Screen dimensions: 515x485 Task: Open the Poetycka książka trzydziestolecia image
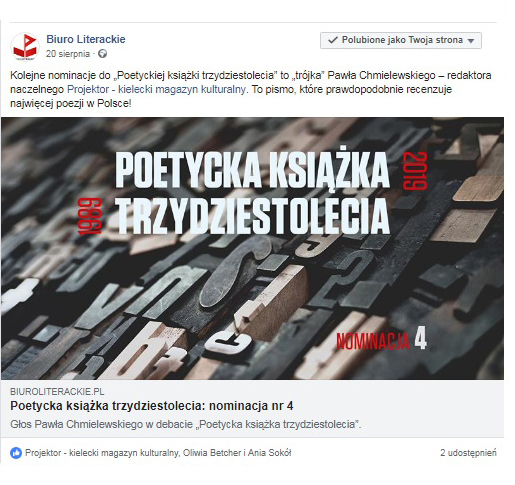coord(252,248)
